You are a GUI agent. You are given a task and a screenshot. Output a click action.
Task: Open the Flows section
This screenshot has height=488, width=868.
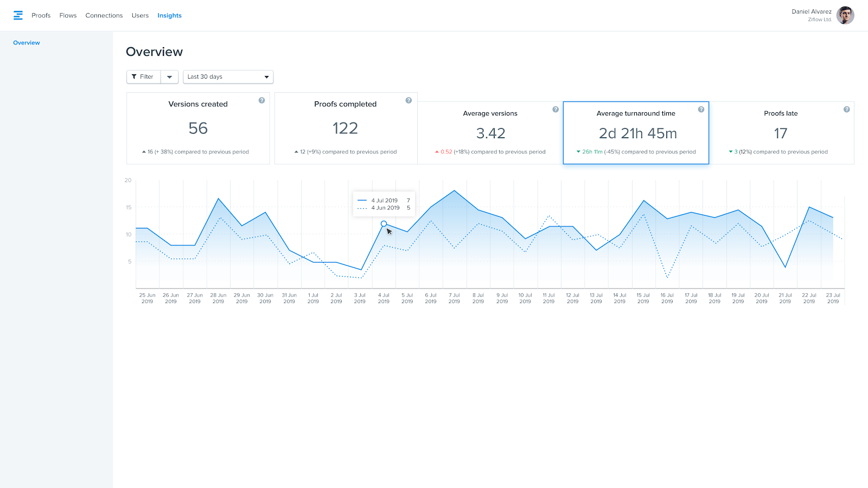(x=68, y=16)
